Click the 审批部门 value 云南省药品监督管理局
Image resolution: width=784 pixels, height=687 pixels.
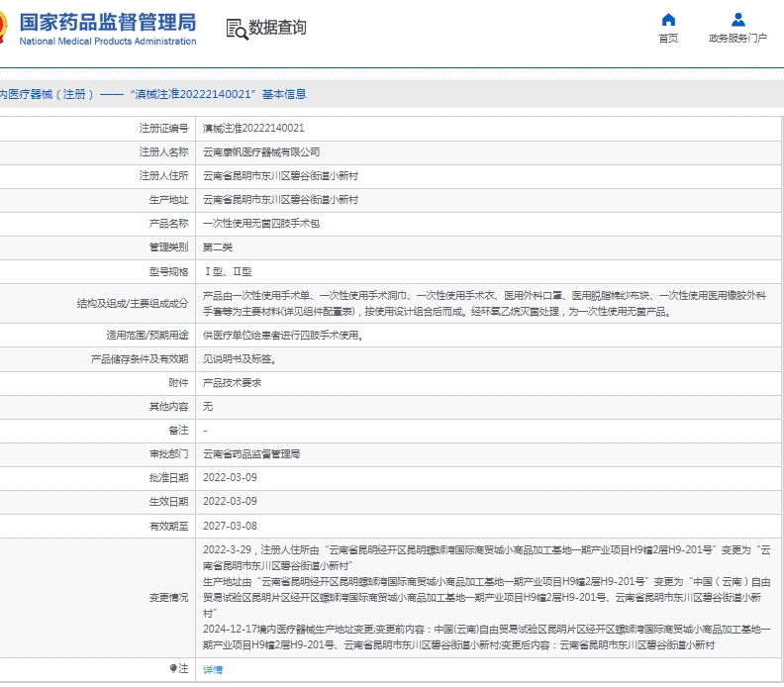click(x=251, y=454)
